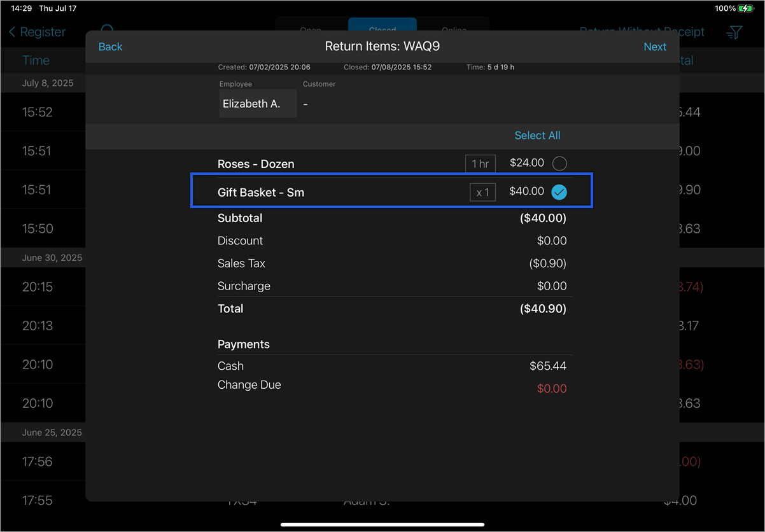Open the filter funnel icon in background

(734, 32)
